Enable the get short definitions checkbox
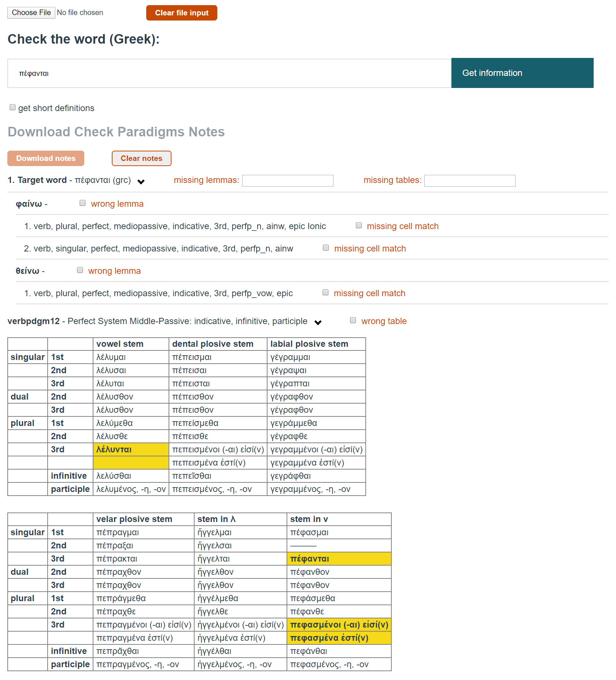 pyautogui.click(x=12, y=107)
